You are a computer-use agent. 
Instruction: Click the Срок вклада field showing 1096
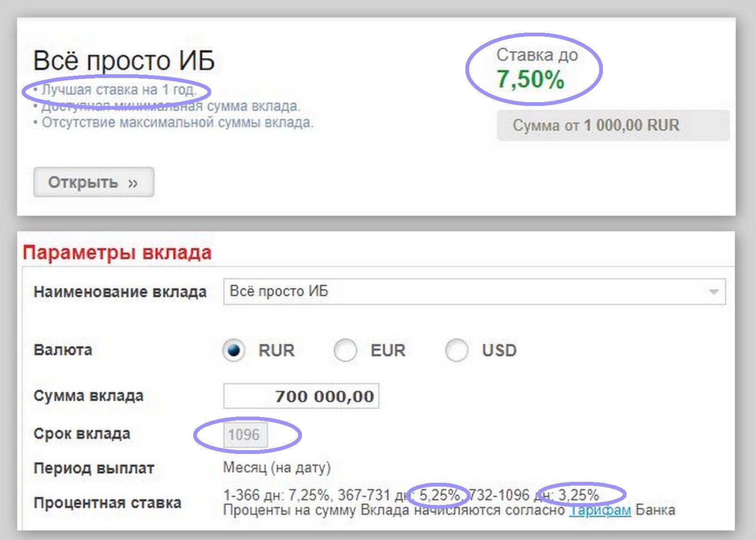(x=245, y=435)
